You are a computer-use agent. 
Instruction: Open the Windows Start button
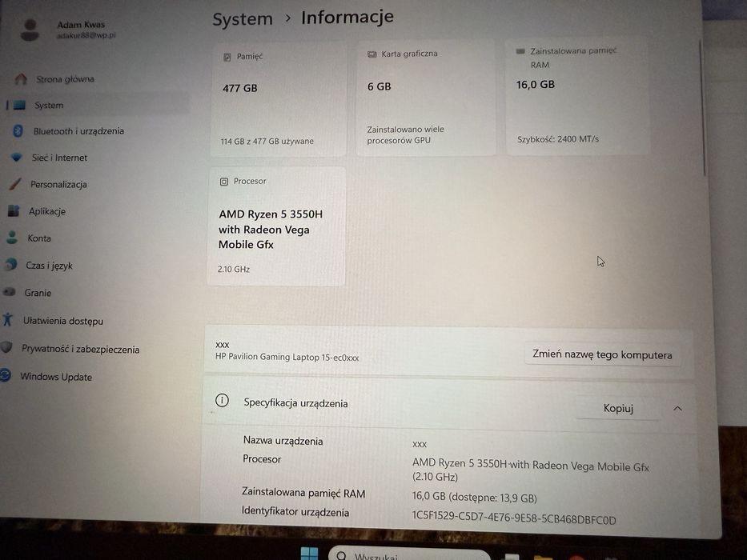click(309, 554)
